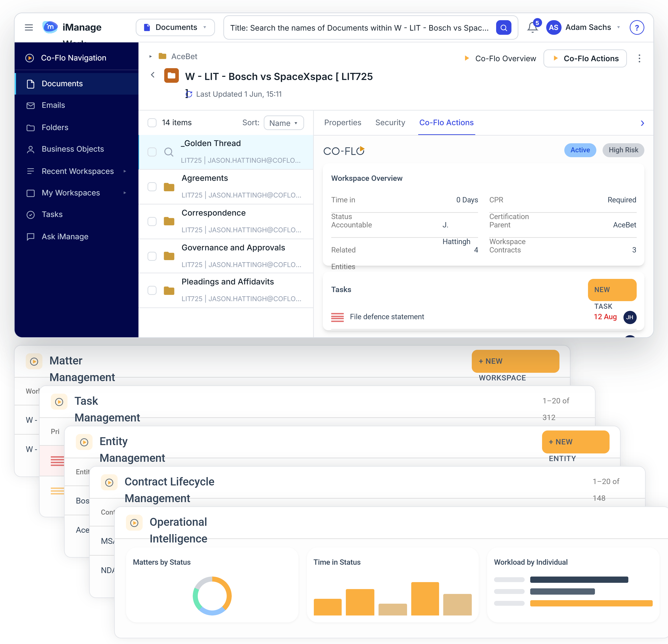
Task: Click the Correspondence folder icon
Action: click(x=169, y=221)
